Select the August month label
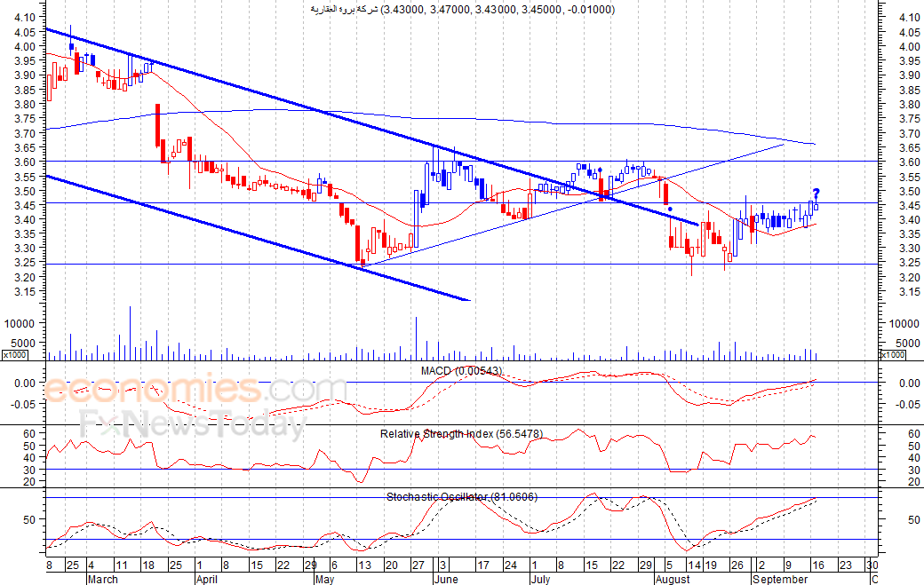 [673, 579]
